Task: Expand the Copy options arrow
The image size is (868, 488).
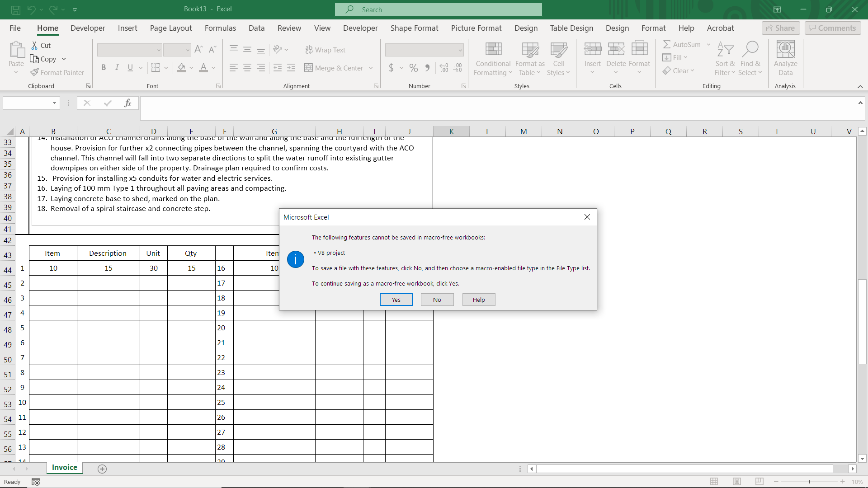Action: point(64,59)
